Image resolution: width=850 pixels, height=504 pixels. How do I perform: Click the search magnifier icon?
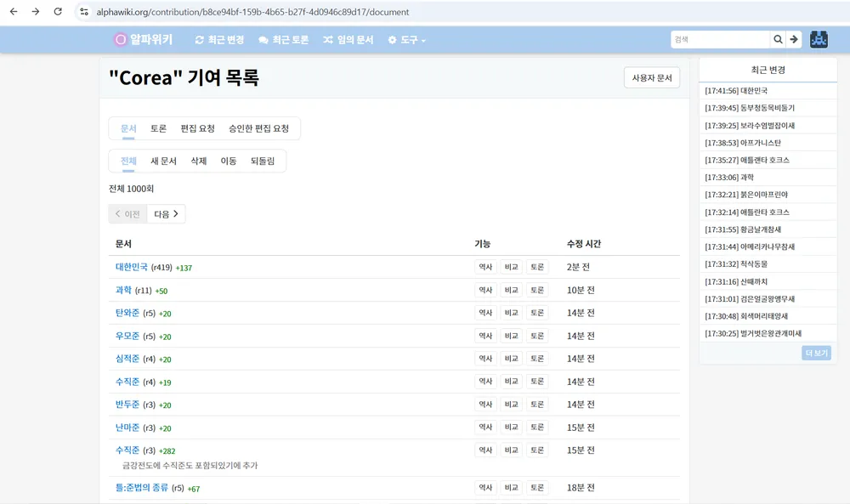[x=778, y=38]
